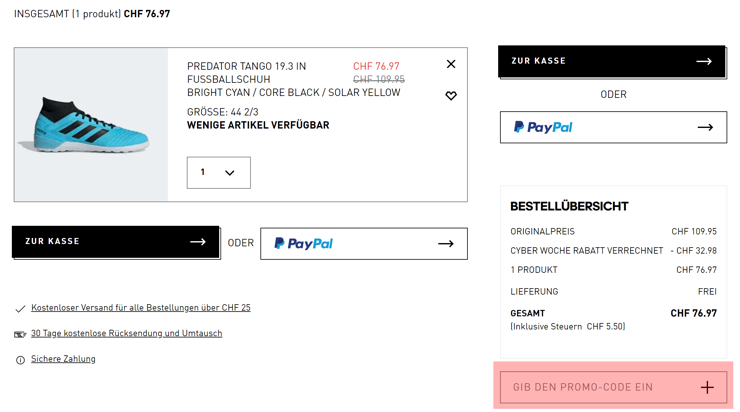This screenshot has height=412, width=740.
Task: Click the arrow on lower Zur Kasse button
Action: [198, 242]
